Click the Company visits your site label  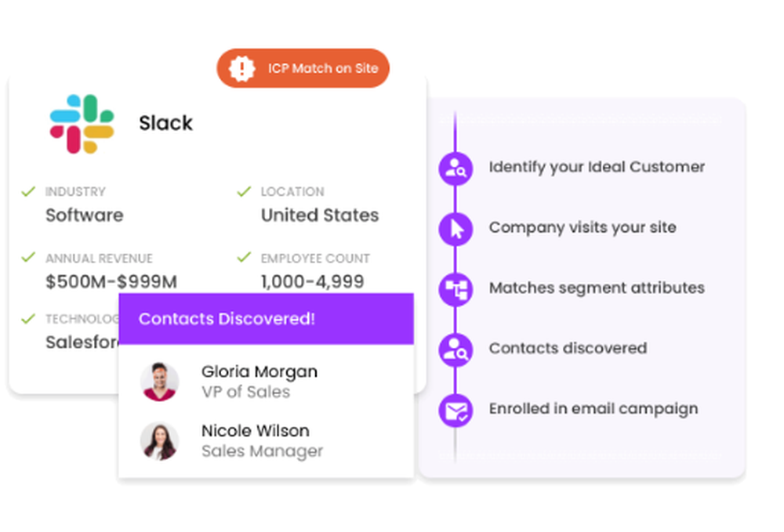point(583,228)
